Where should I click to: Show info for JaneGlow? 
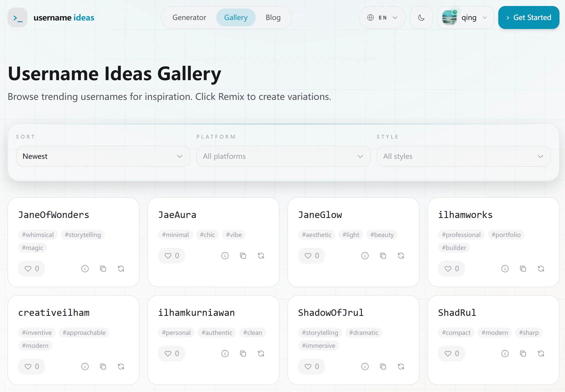pyautogui.click(x=365, y=256)
